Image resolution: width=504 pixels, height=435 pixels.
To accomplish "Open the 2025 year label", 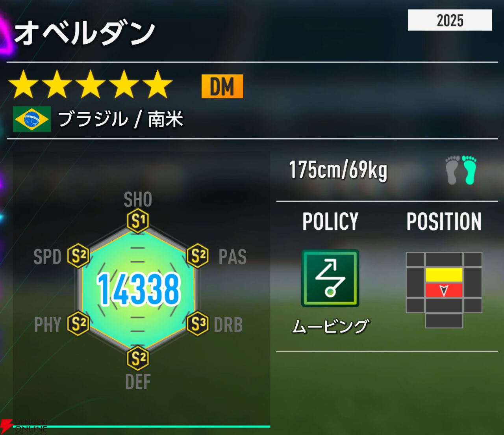I will point(450,20).
